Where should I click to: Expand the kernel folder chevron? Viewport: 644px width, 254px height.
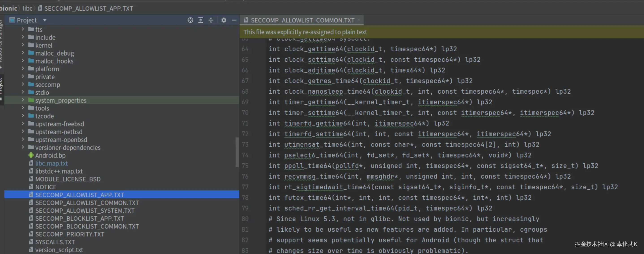(x=23, y=45)
